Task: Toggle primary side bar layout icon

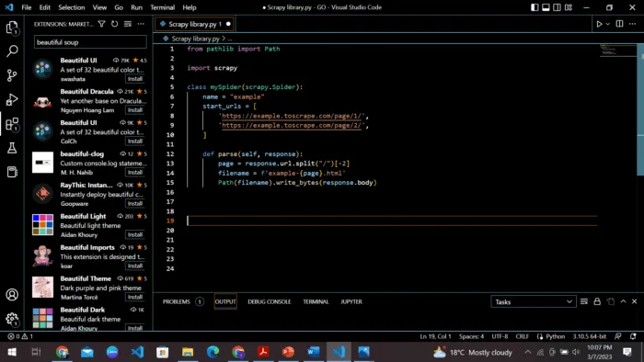Action: click(x=535, y=7)
